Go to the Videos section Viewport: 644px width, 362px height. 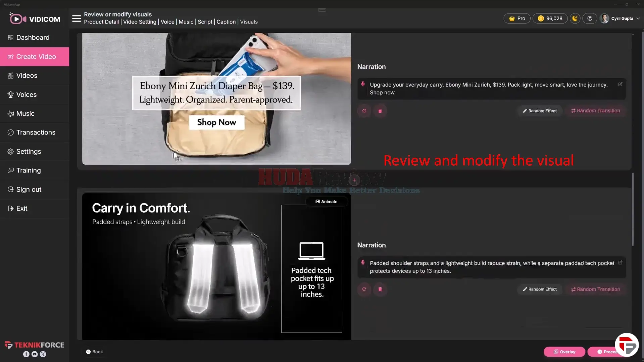pyautogui.click(x=35, y=75)
